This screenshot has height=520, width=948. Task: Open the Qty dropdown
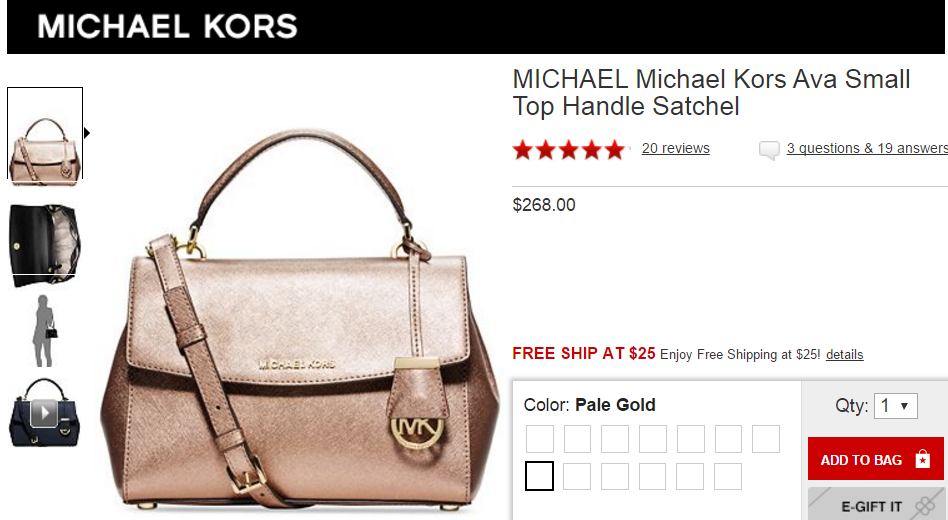[x=895, y=406]
